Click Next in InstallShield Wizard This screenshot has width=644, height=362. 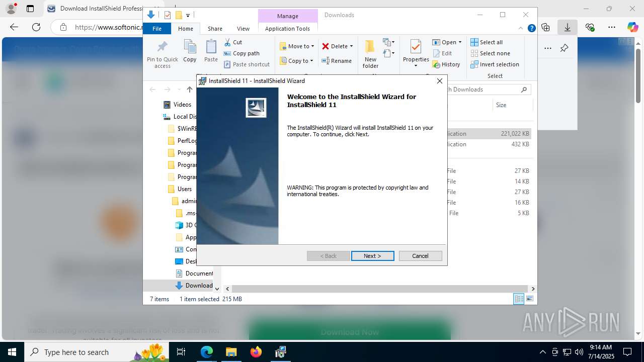[x=372, y=256]
